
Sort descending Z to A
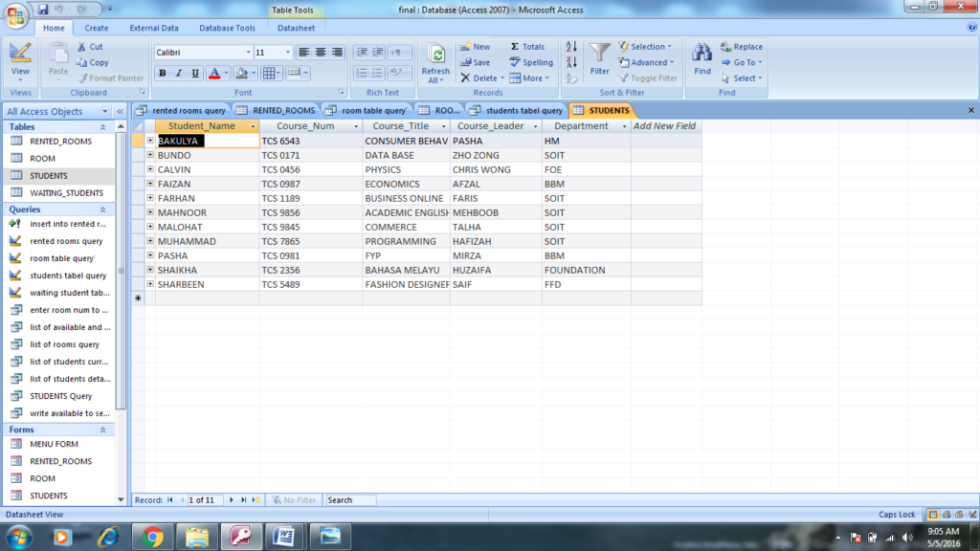(571, 62)
